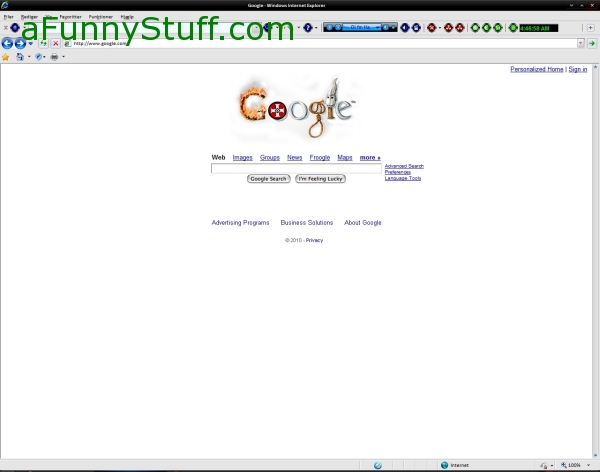Click the green Go arrow button

(x=592, y=43)
